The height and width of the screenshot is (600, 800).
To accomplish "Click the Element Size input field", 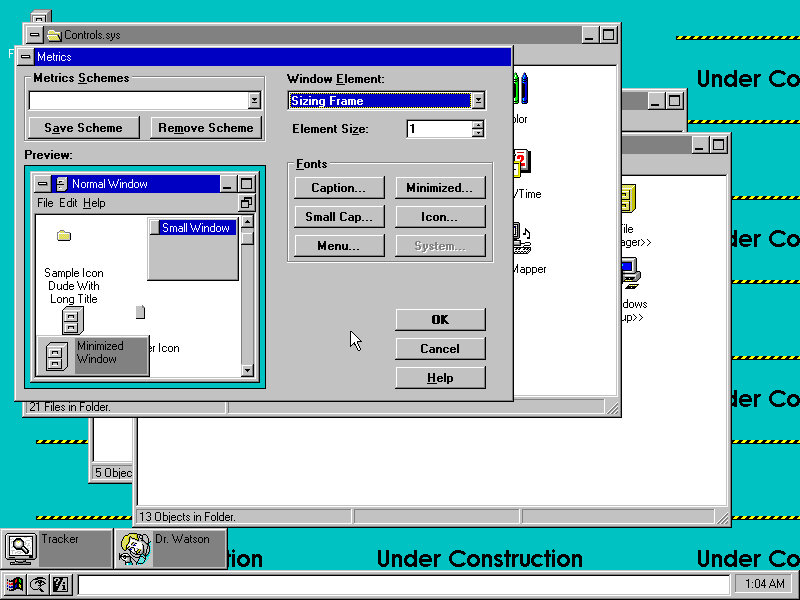I will point(438,129).
